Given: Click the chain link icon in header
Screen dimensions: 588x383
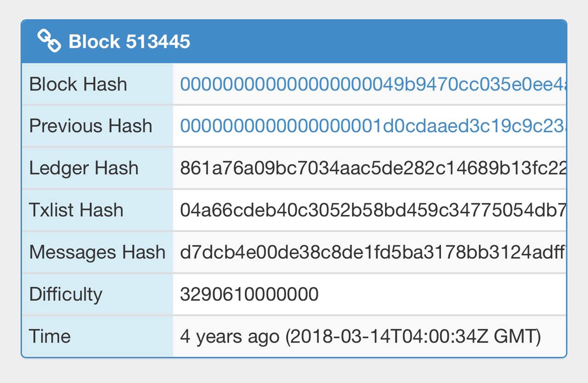Looking at the screenshot, I should click(49, 41).
